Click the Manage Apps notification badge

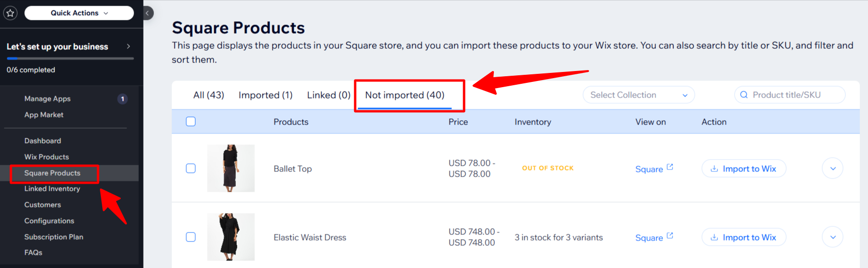coord(122,99)
